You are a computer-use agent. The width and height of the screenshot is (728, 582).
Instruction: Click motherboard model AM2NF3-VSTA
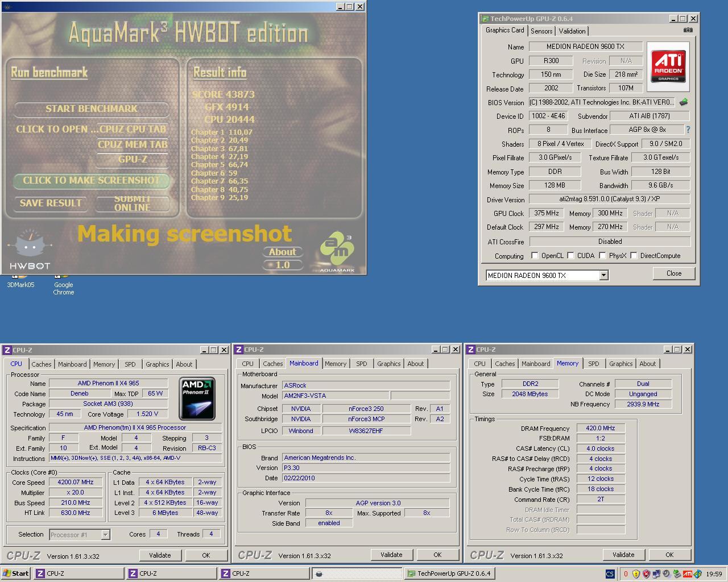coord(336,396)
